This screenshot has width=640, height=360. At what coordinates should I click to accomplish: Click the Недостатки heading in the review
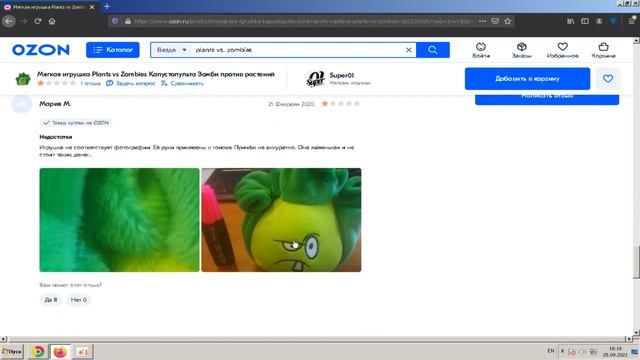coord(56,137)
